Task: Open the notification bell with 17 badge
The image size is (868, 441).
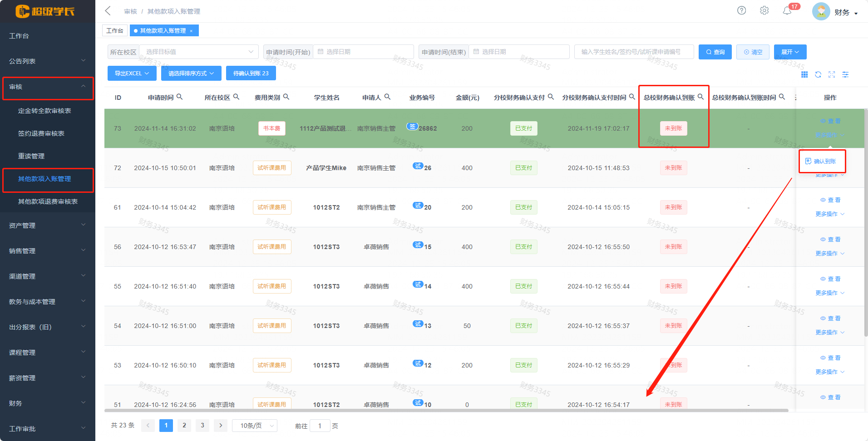Action: click(x=787, y=11)
